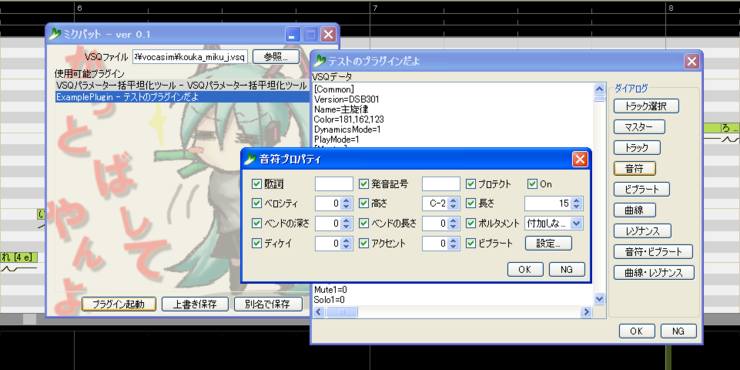Click the プラグイン起動 button
Viewport: 740px width, 370px height.
(x=118, y=304)
